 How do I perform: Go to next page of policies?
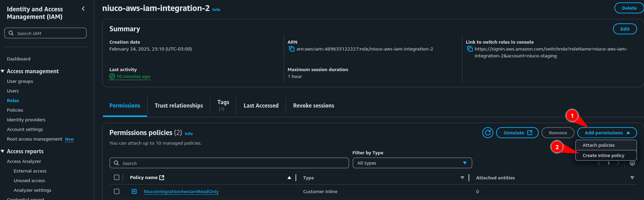618,163
